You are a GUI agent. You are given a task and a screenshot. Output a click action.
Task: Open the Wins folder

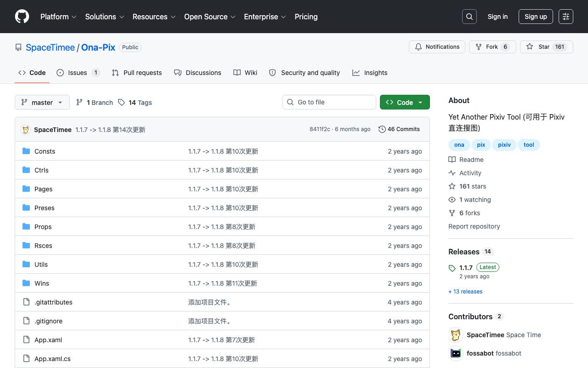[x=42, y=283]
